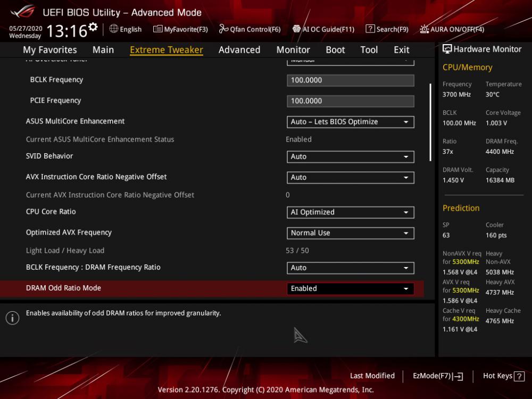Open ASUS MultiCore Enhancement dropdown
This screenshot has height=399, width=532.
pyautogui.click(x=351, y=122)
